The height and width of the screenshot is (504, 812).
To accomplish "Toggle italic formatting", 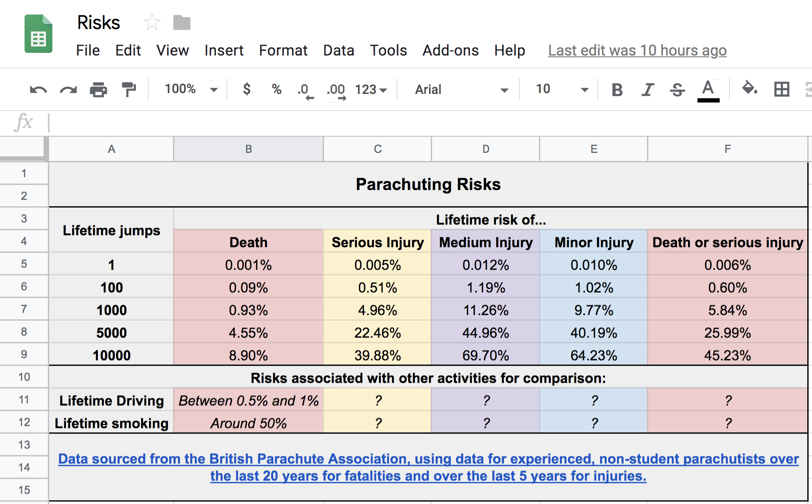I will click(x=648, y=89).
